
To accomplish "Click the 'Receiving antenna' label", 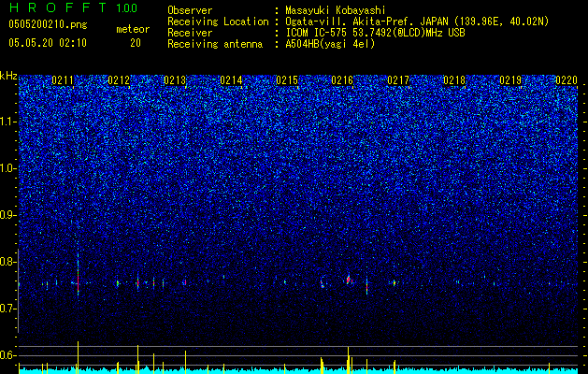I will pos(215,44).
